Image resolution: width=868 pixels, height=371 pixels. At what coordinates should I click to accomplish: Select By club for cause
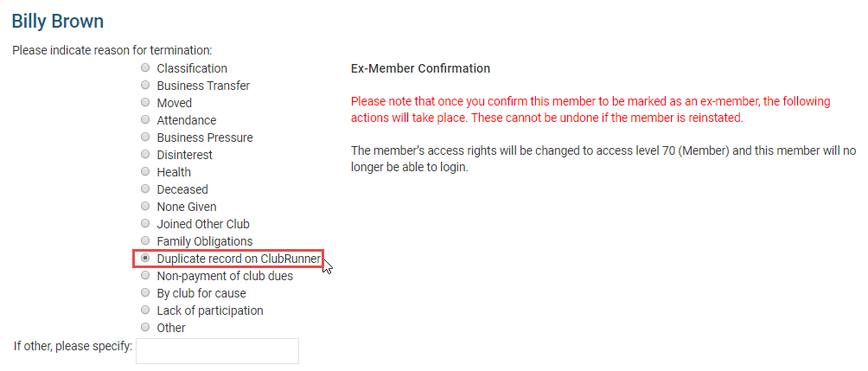(x=145, y=293)
